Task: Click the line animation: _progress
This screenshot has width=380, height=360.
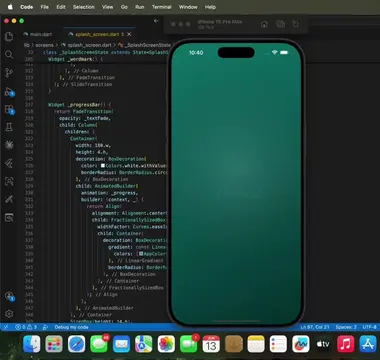Action: 109,193
